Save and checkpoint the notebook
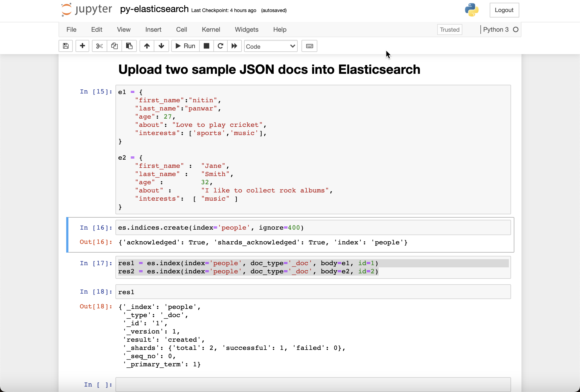The height and width of the screenshot is (392, 580). (65, 46)
